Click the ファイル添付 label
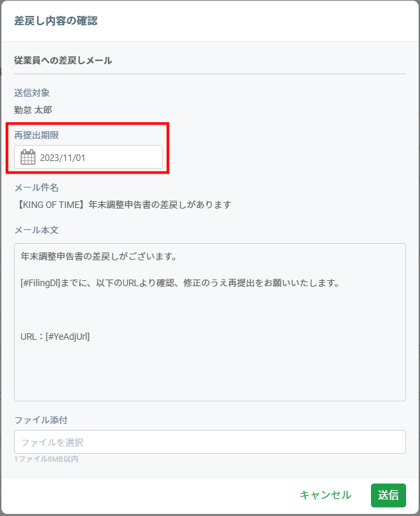The image size is (420, 516). (x=41, y=420)
